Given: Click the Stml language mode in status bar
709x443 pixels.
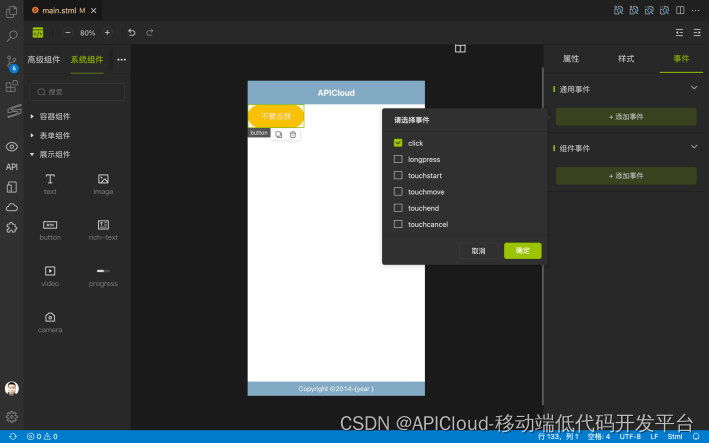Looking at the screenshot, I should (675, 436).
